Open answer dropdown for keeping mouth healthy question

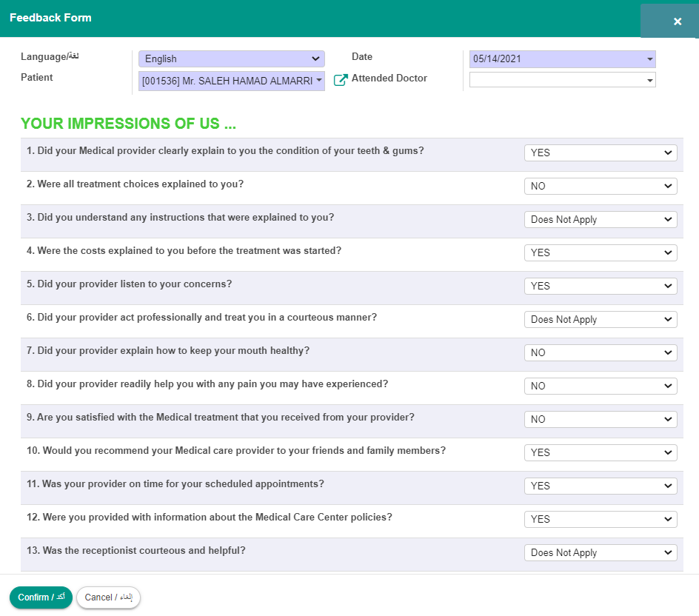coord(601,352)
